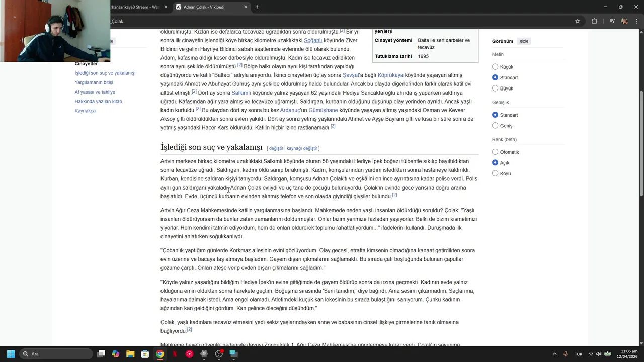Open the Soğanlı village link
This screenshot has height=362, width=644.
click(313, 40)
